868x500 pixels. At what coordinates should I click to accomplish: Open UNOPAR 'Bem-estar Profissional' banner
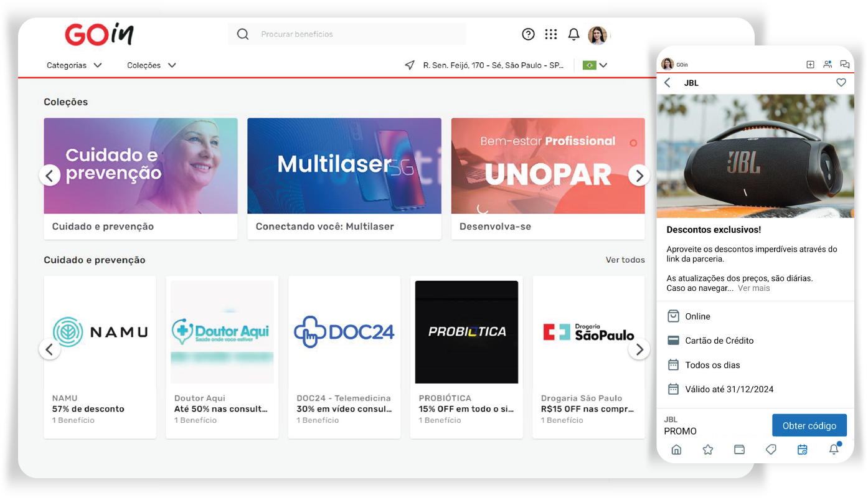[x=548, y=166]
